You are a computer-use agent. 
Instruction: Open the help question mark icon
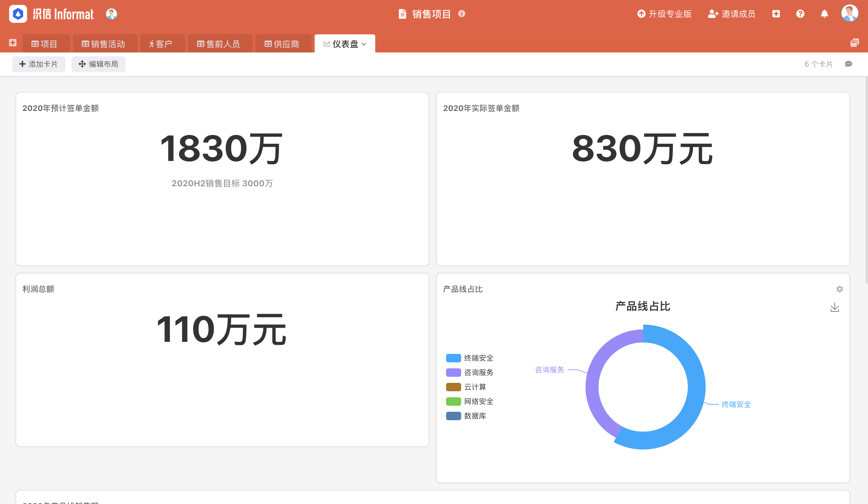click(800, 14)
